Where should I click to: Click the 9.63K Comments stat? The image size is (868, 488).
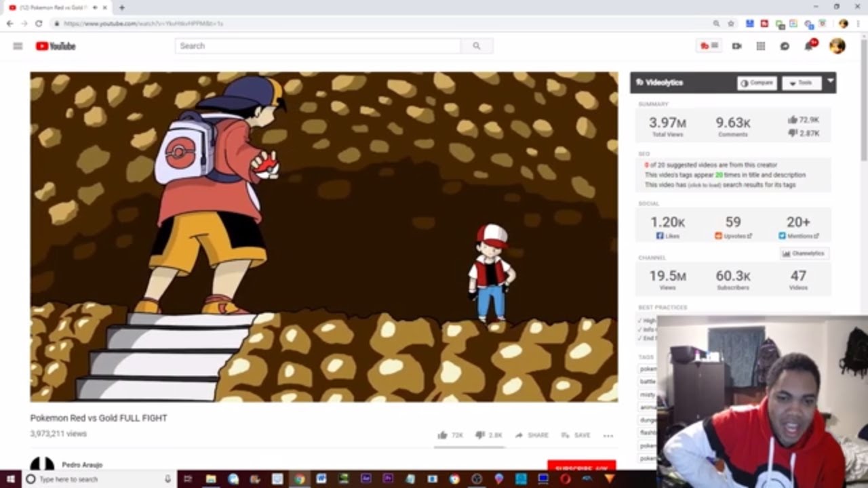pyautogui.click(x=733, y=125)
